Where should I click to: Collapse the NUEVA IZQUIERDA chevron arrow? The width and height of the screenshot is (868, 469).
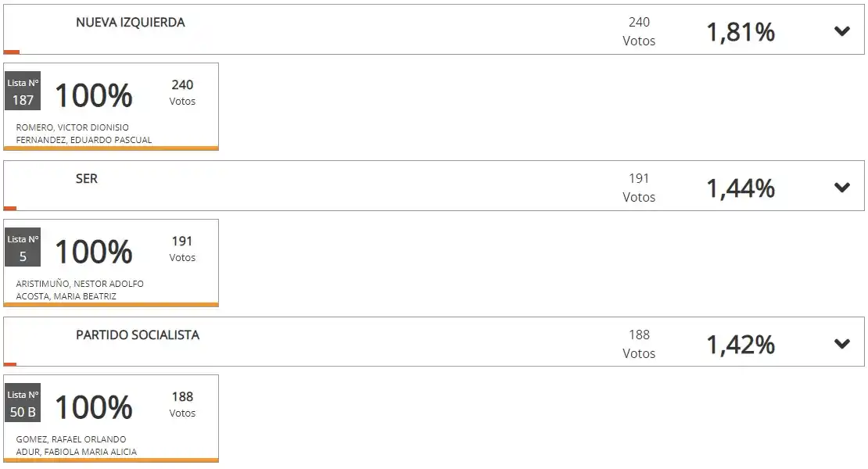click(x=841, y=31)
